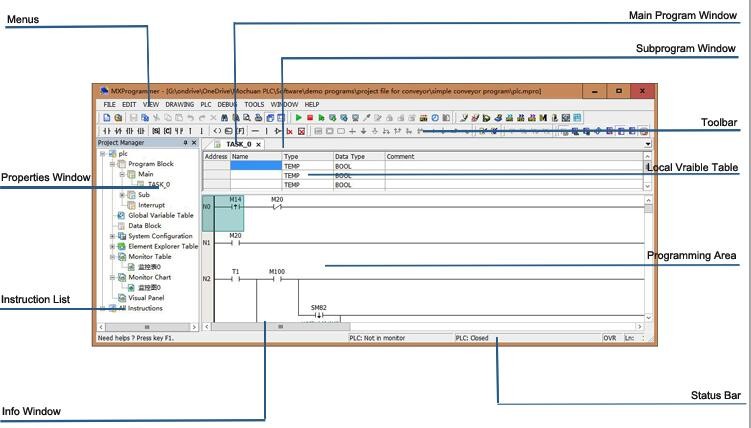Image resolution: width=751 pixels, height=428 pixels.
Task: Select the M14 rising-edge contact in N0
Action: click(x=235, y=207)
